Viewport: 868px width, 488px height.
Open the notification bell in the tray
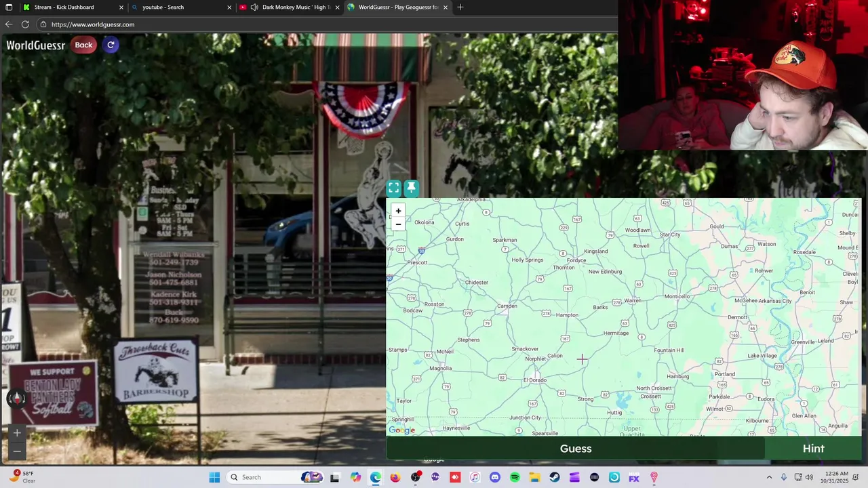pos(856,477)
